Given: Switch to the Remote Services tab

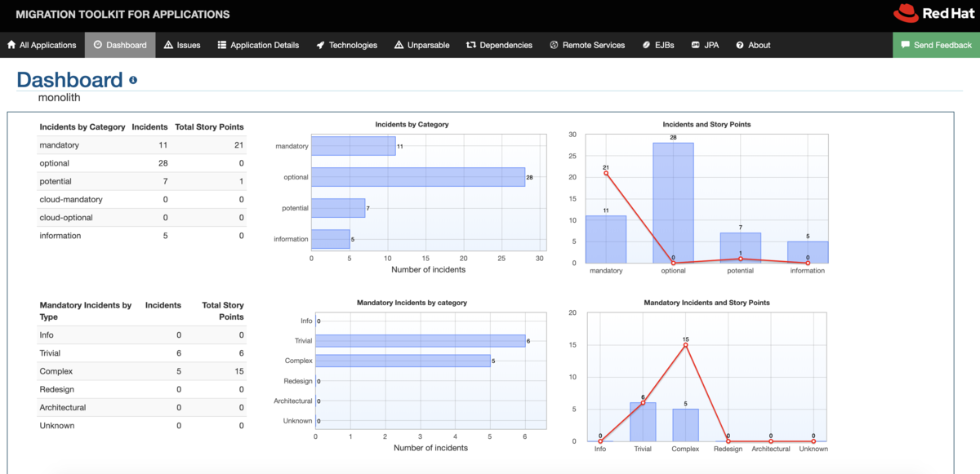Looking at the screenshot, I should pos(587,45).
